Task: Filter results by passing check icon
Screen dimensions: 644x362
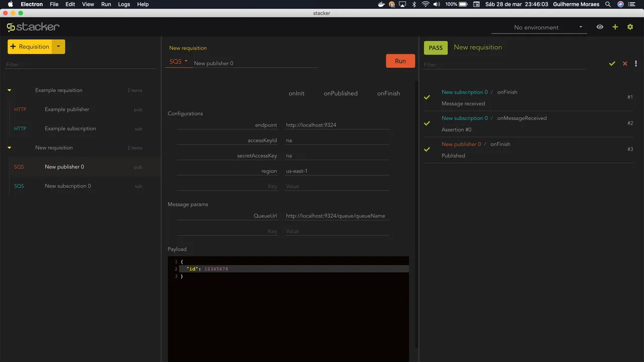Action: click(612, 64)
